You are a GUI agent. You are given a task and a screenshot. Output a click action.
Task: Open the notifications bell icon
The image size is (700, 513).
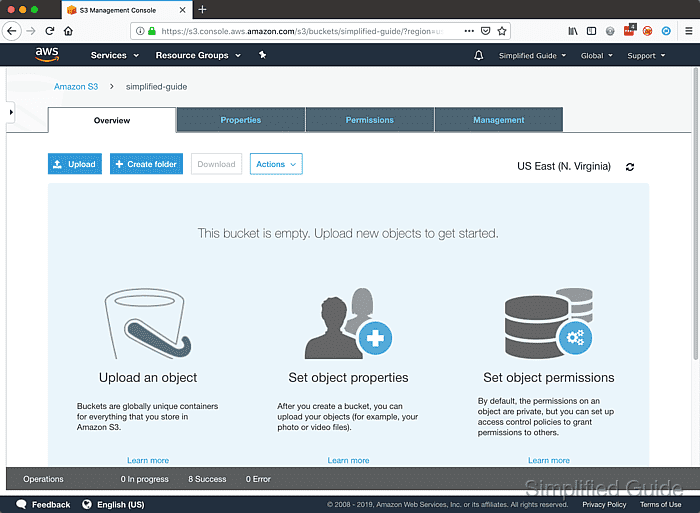(479, 55)
